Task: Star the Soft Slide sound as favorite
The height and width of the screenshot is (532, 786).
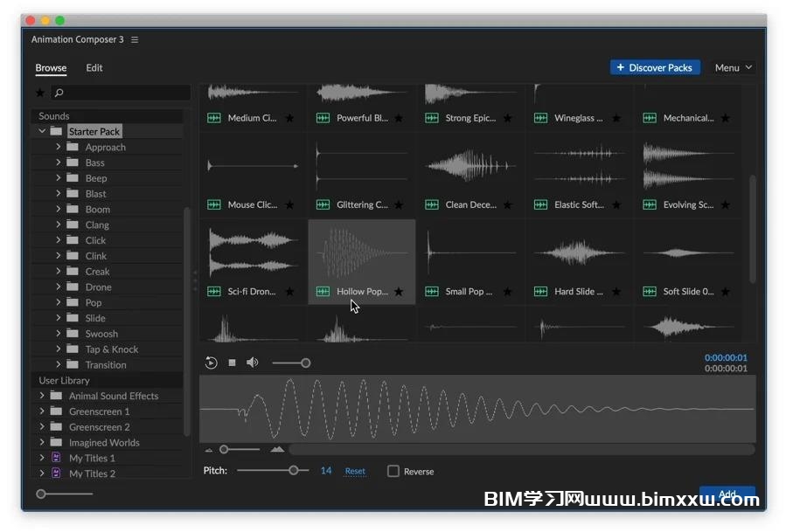Action: click(x=725, y=292)
